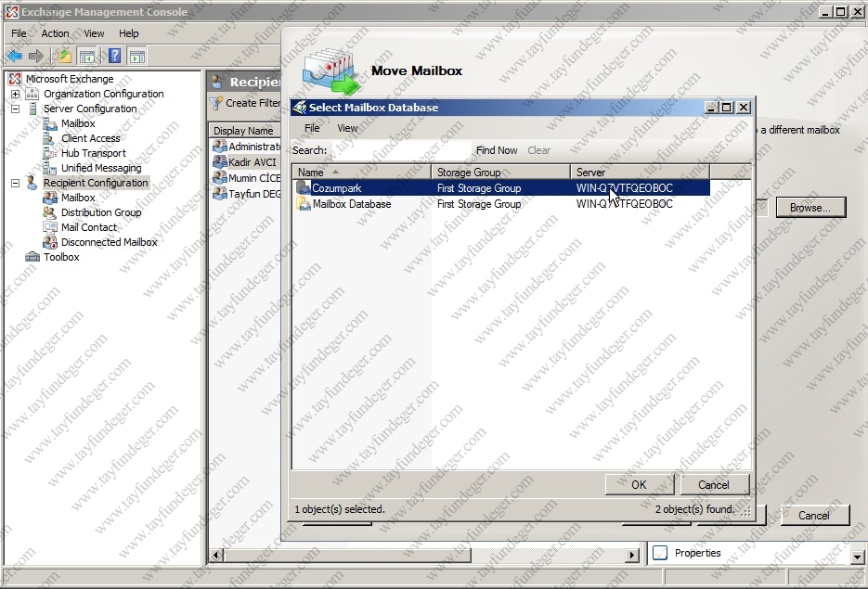Screen dimensions: 868x589
Task: Select Mailbox under Server Configuration
Action: (78, 123)
